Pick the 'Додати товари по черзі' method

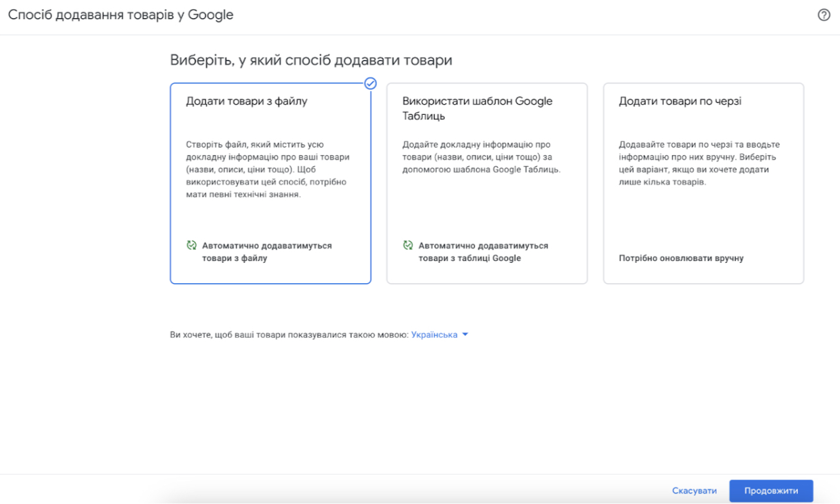[x=703, y=183]
